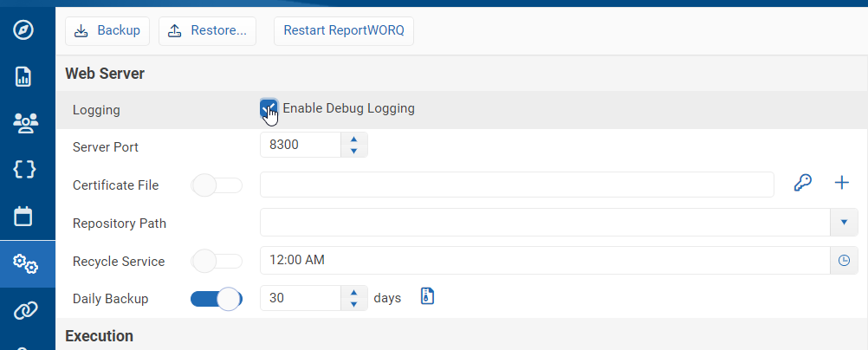Open the link chain icon in sidebar

tap(24, 311)
